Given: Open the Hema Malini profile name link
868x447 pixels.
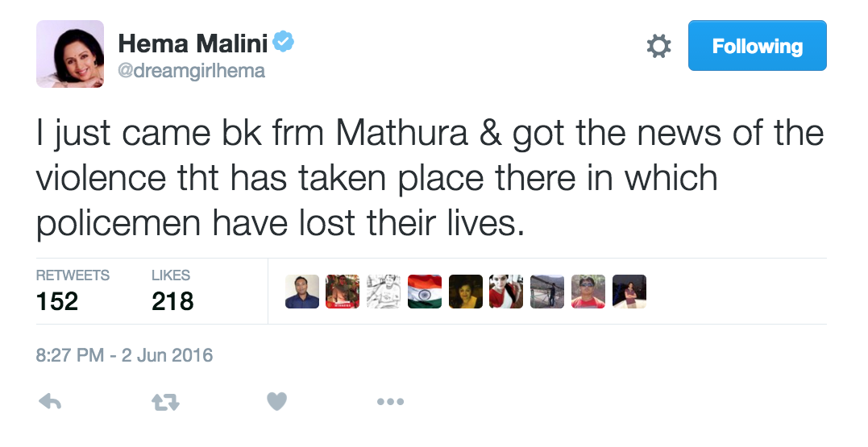Looking at the screenshot, I should [x=193, y=43].
